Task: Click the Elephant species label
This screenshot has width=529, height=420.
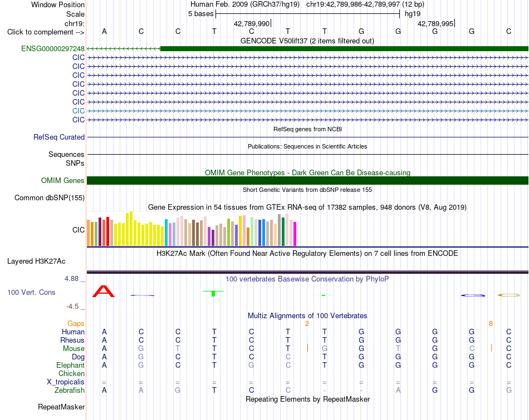Action: [70, 365]
